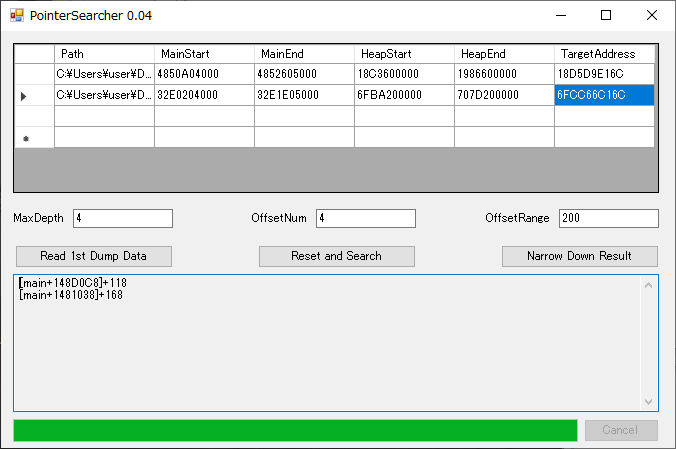
Task: Close the PointerSearcher window
Action: [x=652, y=16]
